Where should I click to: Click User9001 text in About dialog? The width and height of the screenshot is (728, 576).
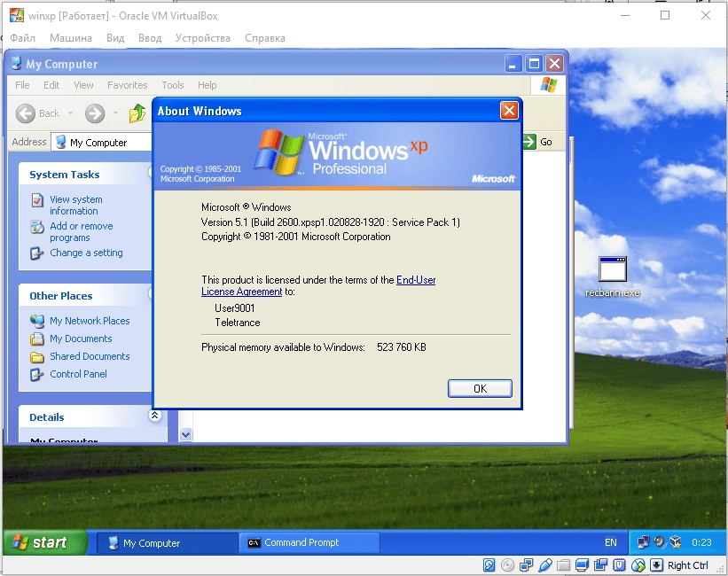point(234,308)
